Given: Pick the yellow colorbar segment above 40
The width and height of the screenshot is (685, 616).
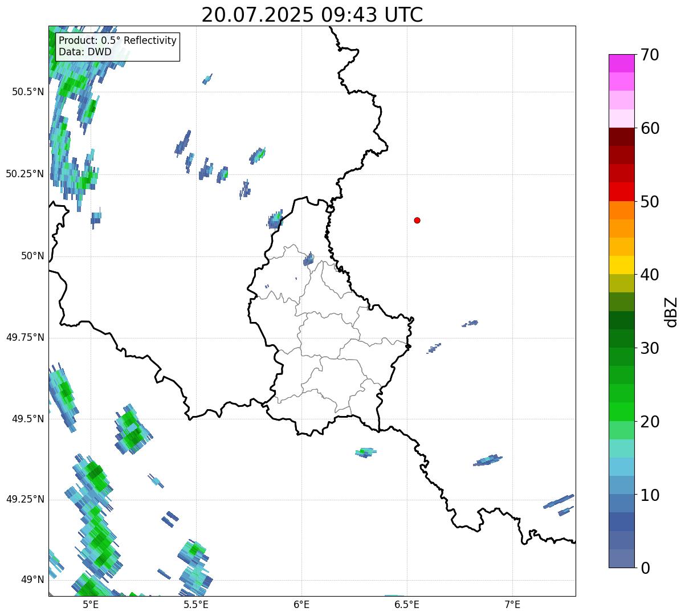Looking at the screenshot, I should click(621, 265).
